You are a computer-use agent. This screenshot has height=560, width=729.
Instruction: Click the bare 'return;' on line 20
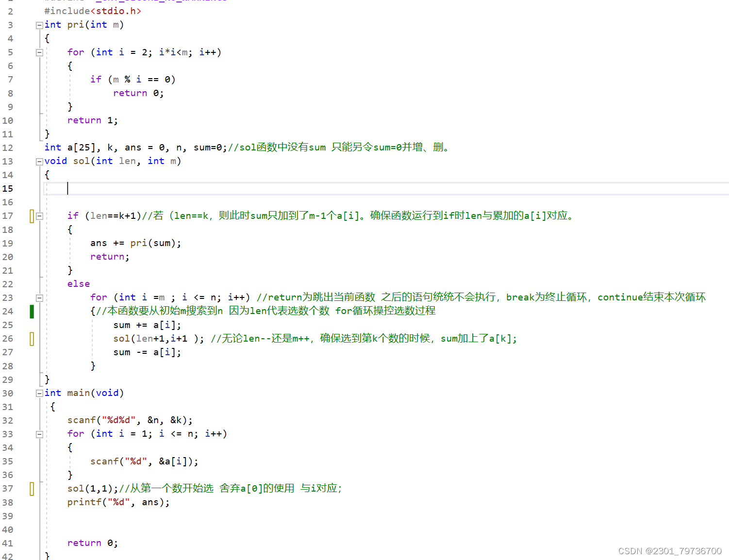pyautogui.click(x=110, y=257)
